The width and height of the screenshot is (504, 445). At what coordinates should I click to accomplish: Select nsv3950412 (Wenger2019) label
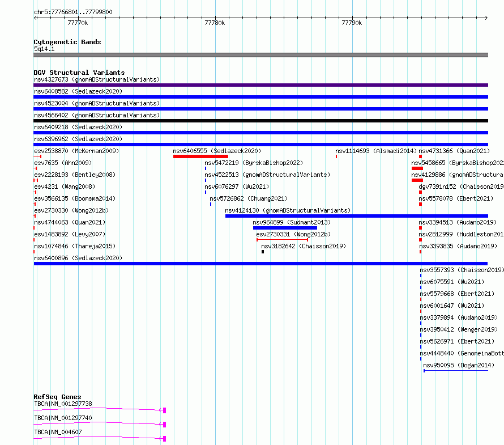pos(459,329)
